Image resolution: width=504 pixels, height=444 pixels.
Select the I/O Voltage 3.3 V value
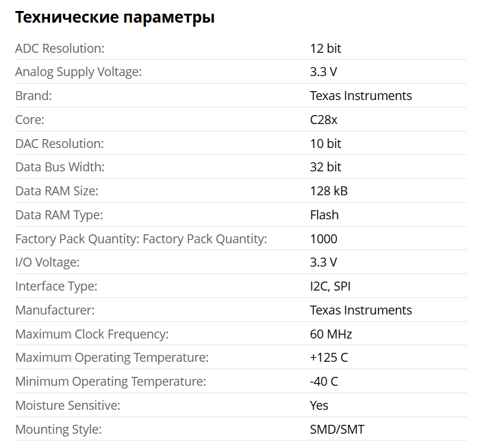[x=323, y=262]
